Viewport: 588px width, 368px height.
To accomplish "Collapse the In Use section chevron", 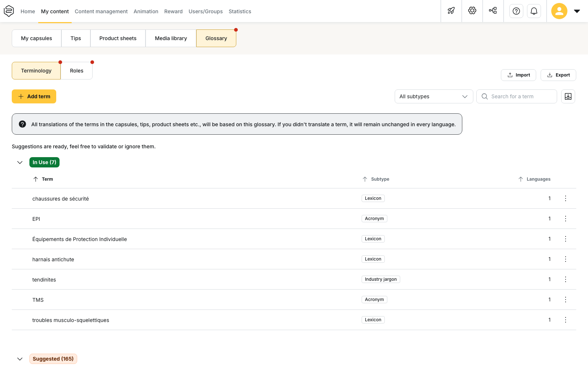I will coord(20,162).
